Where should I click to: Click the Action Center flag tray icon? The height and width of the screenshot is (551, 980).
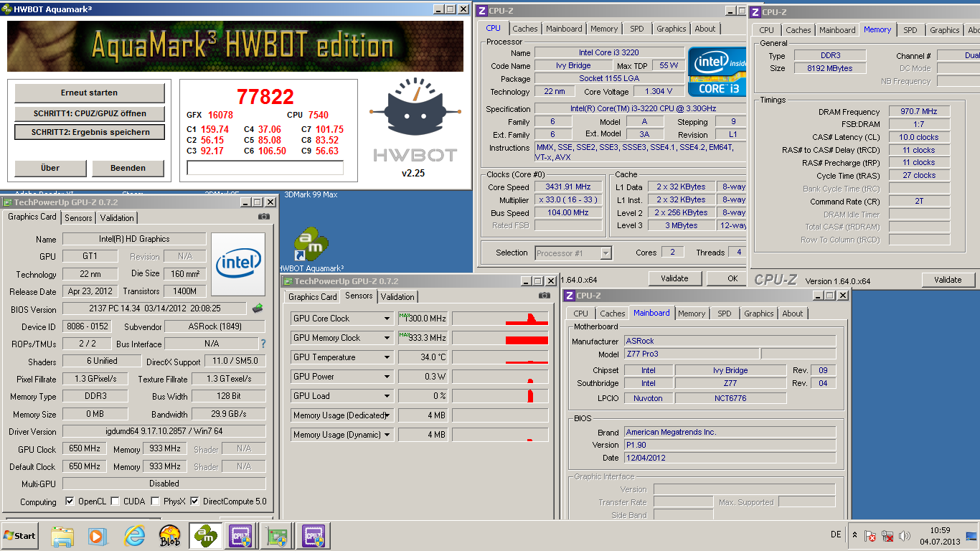click(x=870, y=536)
